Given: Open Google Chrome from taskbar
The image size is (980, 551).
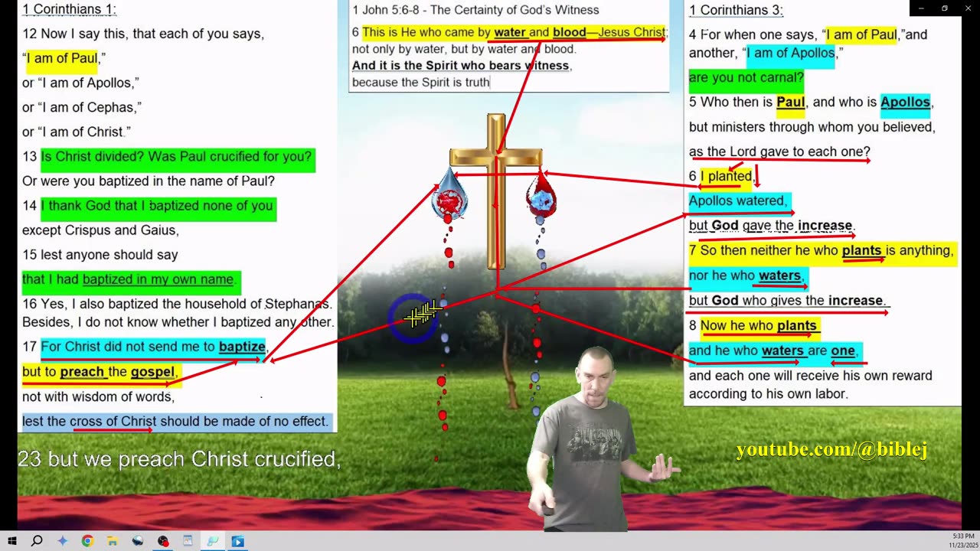Looking at the screenshot, I should click(x=87, y=541).
